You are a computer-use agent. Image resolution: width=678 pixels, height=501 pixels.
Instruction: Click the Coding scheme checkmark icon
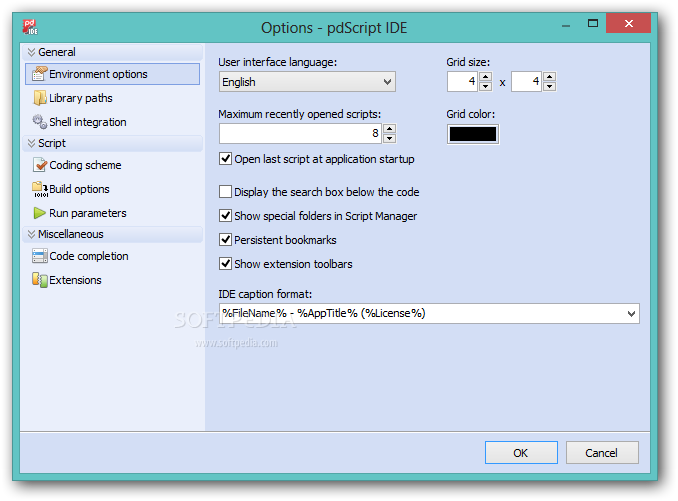coord(40,165)
